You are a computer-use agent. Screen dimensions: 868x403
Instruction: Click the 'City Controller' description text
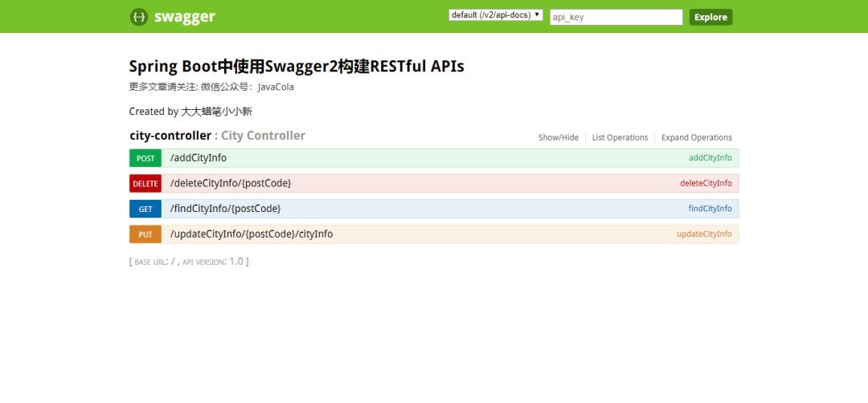coord(263,136)
